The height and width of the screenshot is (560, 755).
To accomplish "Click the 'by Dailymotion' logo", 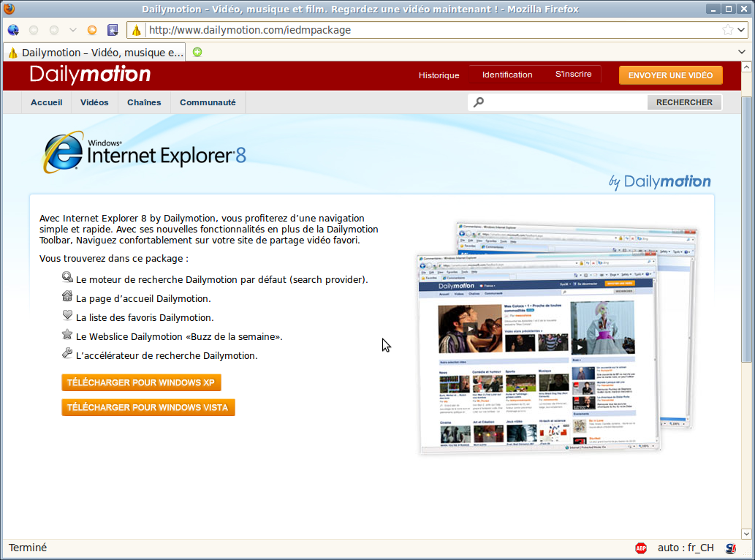I will [660, 182].
